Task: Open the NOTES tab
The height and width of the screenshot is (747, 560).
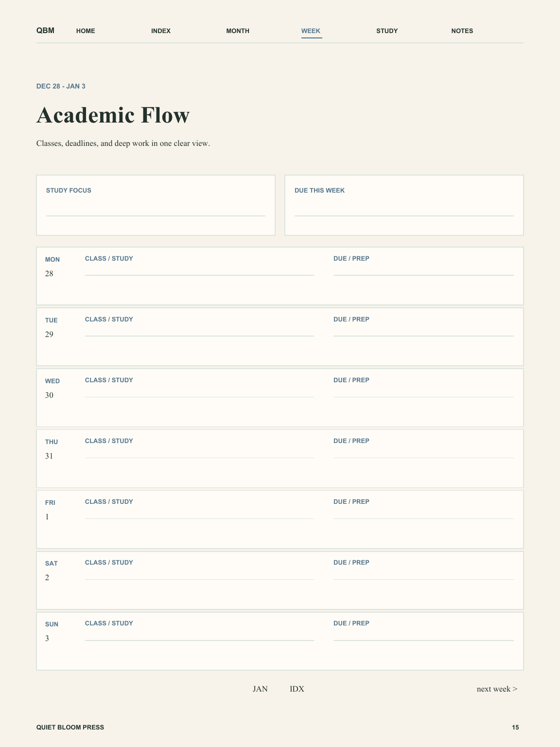Action: 462,31
